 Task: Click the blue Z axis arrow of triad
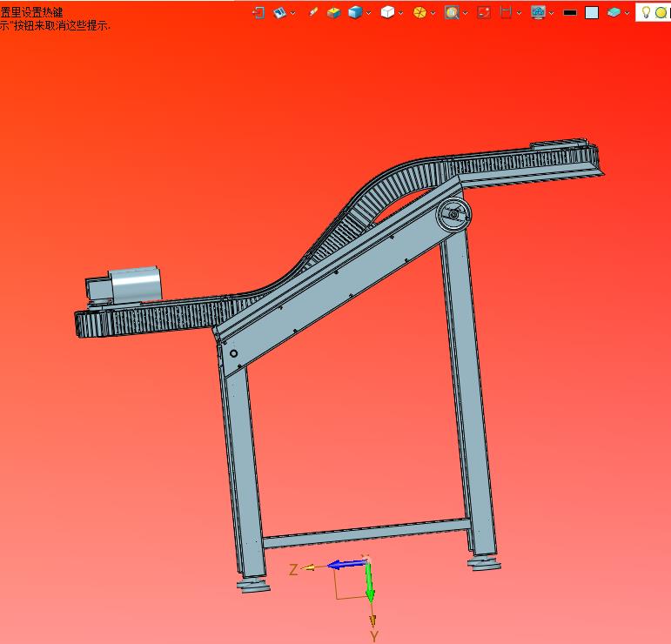(346, 564)
